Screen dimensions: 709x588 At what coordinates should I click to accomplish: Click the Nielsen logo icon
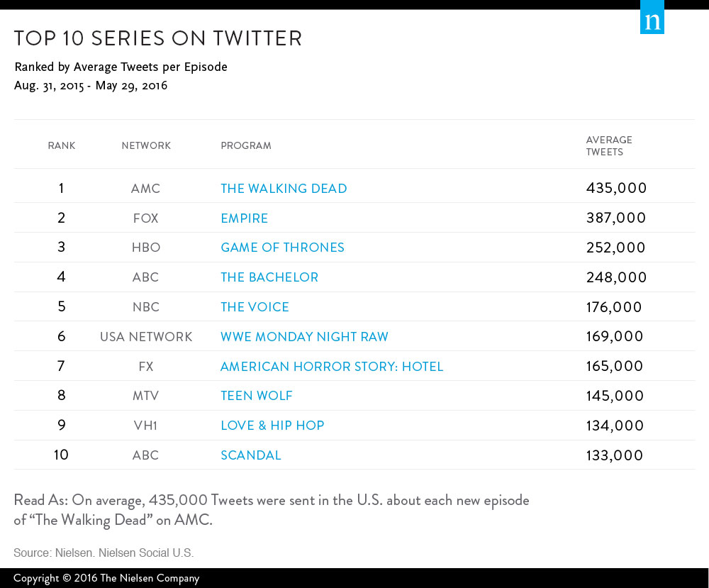point(652,17)
